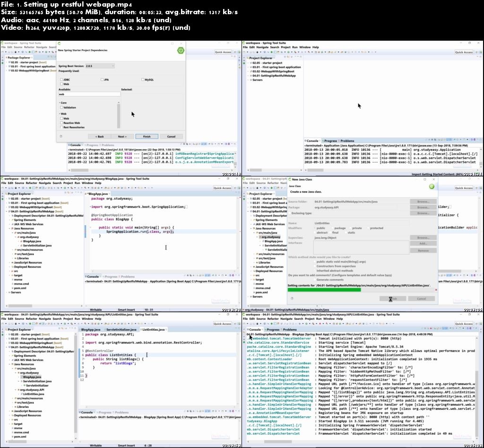Open Refactor menu behind the Starter Project dialog
This screenshot has height=448, width=484.
(29, 47)
